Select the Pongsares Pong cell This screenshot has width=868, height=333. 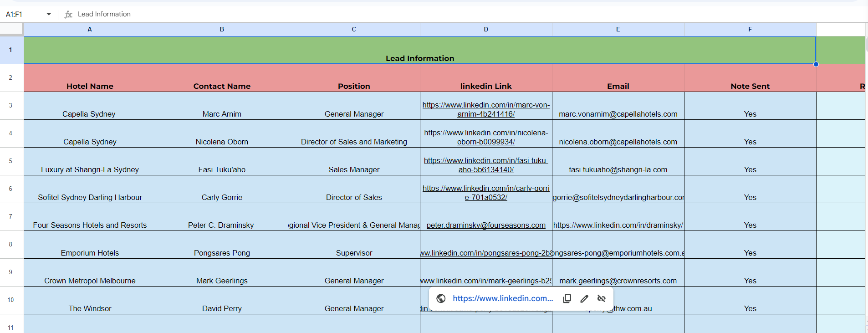(222, 245)
